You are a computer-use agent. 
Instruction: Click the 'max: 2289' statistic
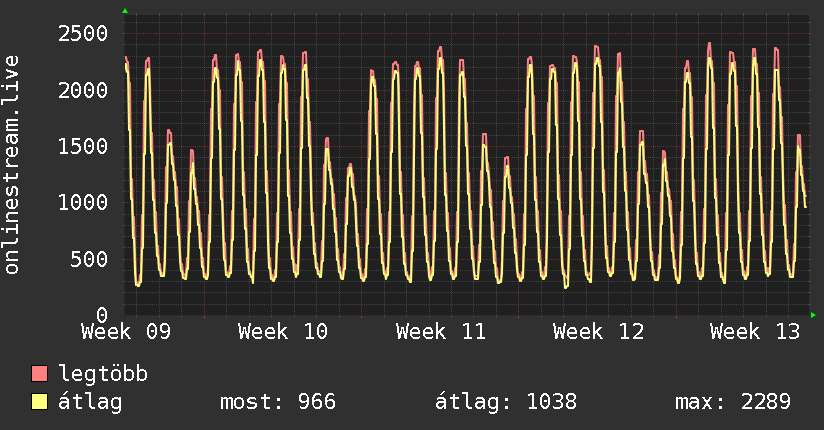(733, 402)
